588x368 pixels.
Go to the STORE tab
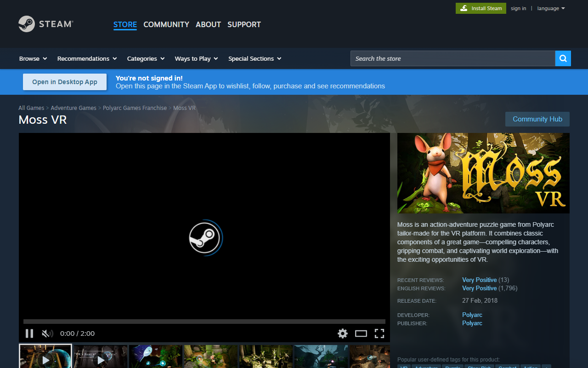125,24
